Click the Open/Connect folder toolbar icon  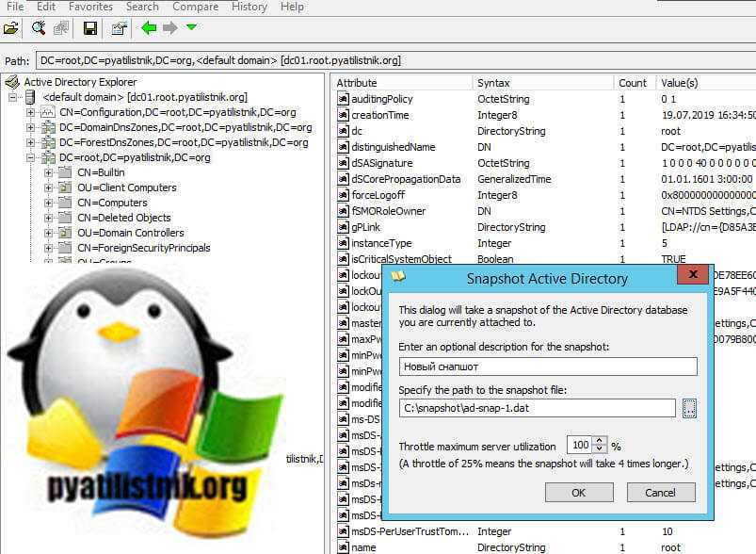click(11, 28)
